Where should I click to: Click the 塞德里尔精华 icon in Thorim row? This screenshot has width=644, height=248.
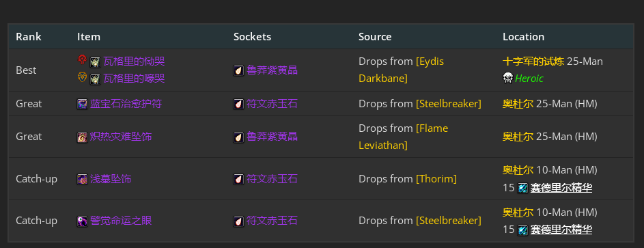pos(522,188)
